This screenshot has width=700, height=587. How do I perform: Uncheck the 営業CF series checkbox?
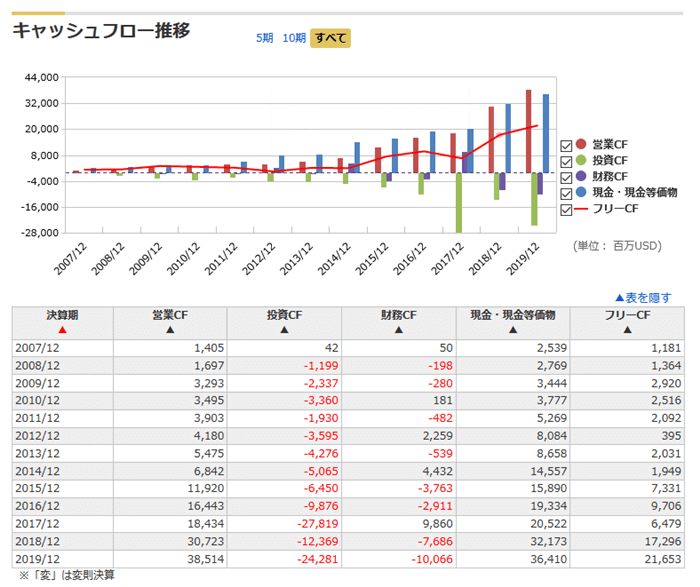(567, 145)
